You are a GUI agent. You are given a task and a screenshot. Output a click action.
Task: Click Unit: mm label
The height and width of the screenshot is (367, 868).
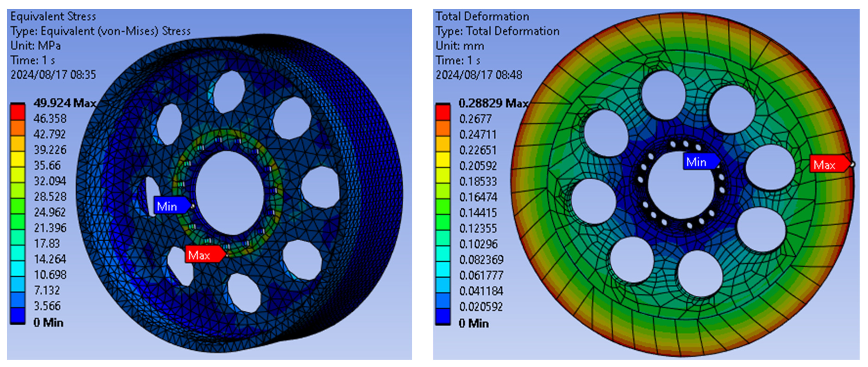click(x=460, y=46)
